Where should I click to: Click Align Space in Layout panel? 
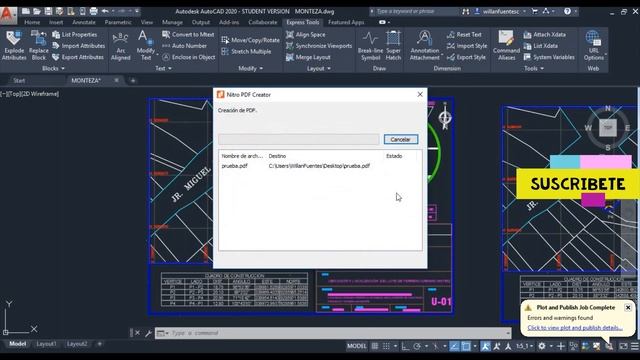pyautogui.click(x=306, y=35)
